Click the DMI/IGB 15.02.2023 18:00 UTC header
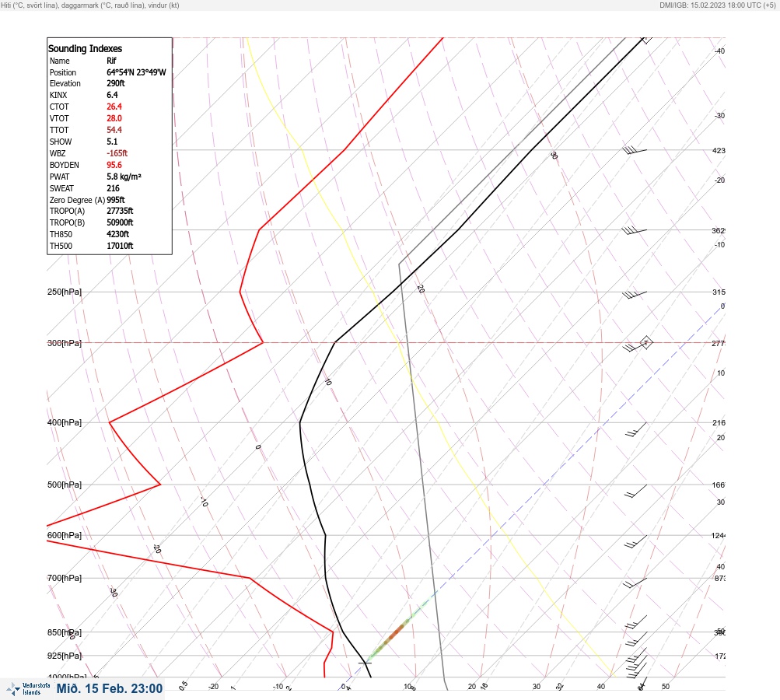 (x=717, y=5)
